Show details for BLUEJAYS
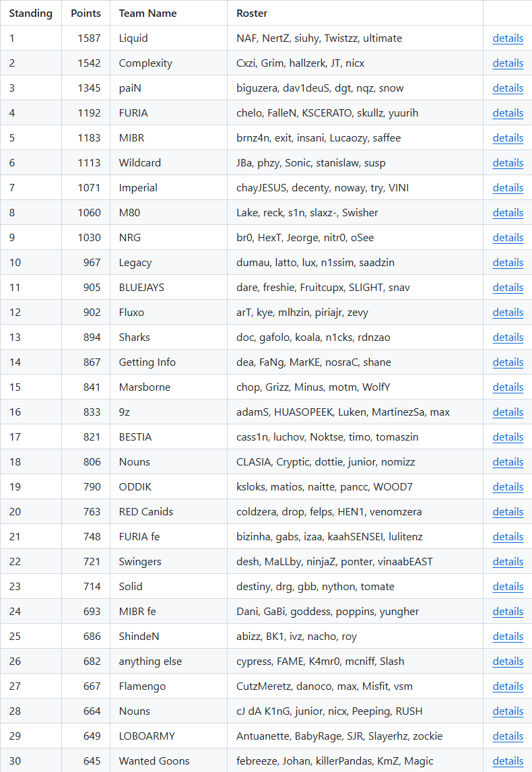This screenshot has height=772, width=532. tap(508, 288)
